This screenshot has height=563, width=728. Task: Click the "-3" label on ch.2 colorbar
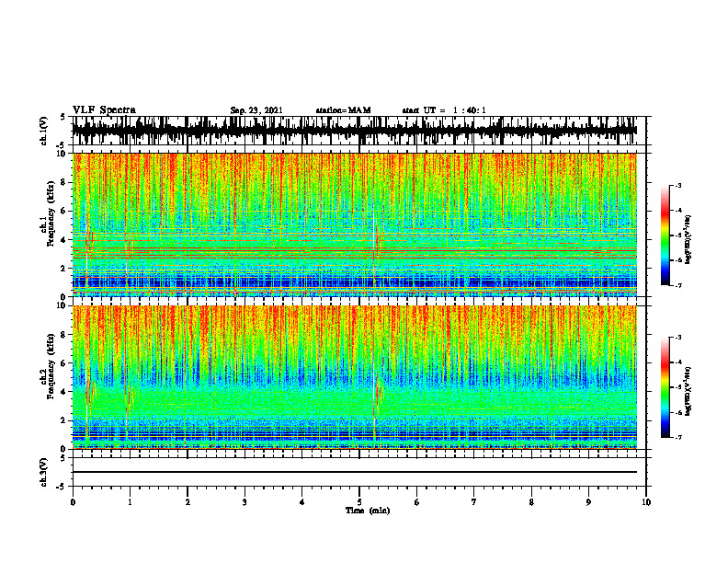(678, 338)
